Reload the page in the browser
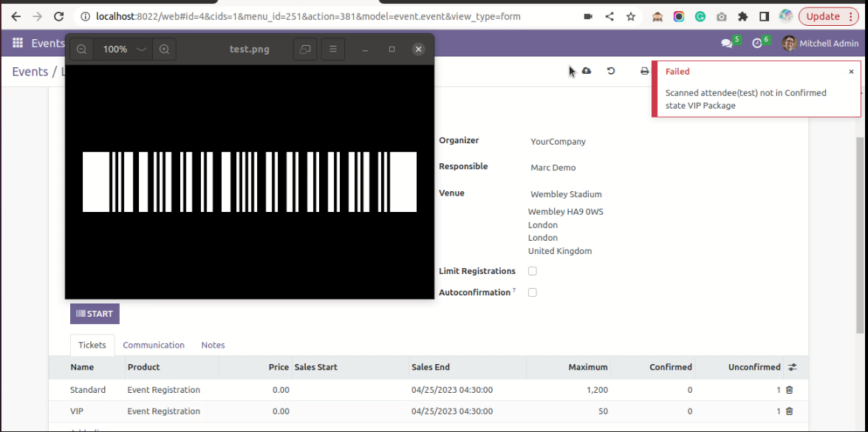The width and height of the screenshot is (868, 432). tap(58, 16)
